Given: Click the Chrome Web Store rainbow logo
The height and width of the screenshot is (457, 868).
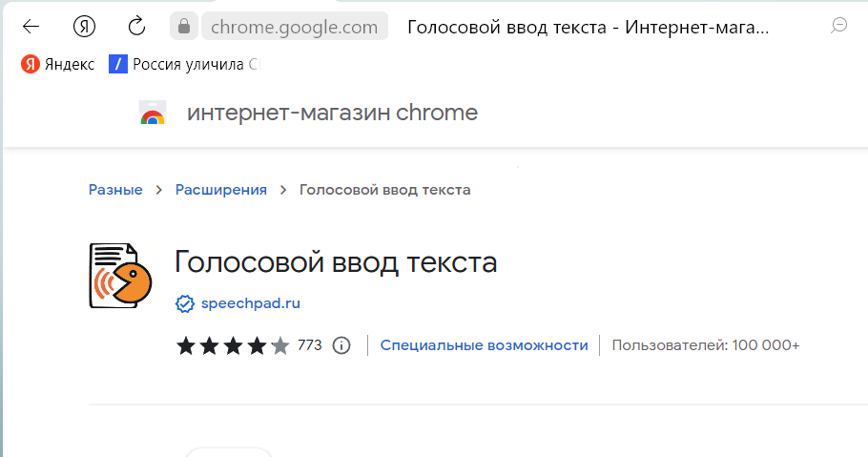Looking at the screenshot, I should pyautogui.click(x=153, y=113).
